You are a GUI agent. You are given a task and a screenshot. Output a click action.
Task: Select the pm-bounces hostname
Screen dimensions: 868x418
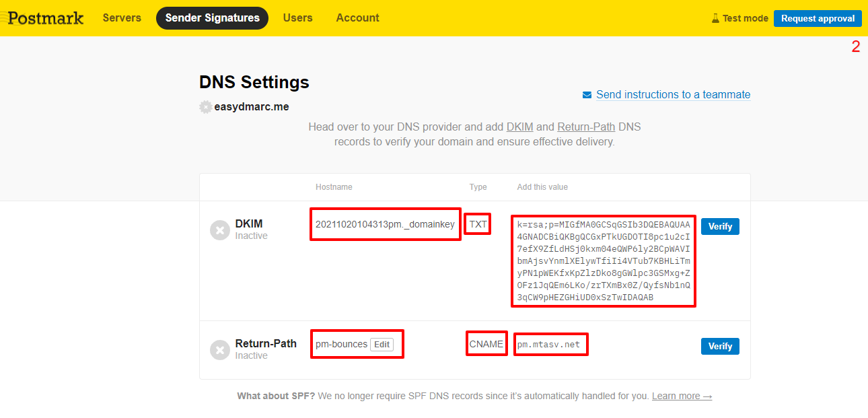click(341, 344)
